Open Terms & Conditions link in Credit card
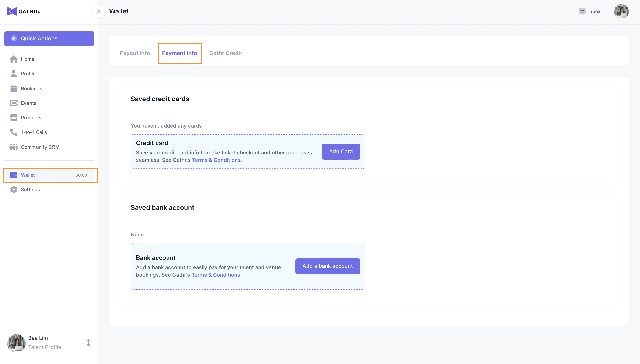Viewport: 640px width, 364px height. click(x=217, y=160)
